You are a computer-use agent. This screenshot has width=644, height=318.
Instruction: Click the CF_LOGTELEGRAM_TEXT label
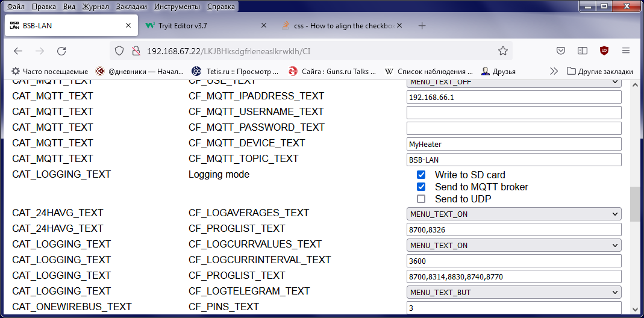tap(249, 291)
